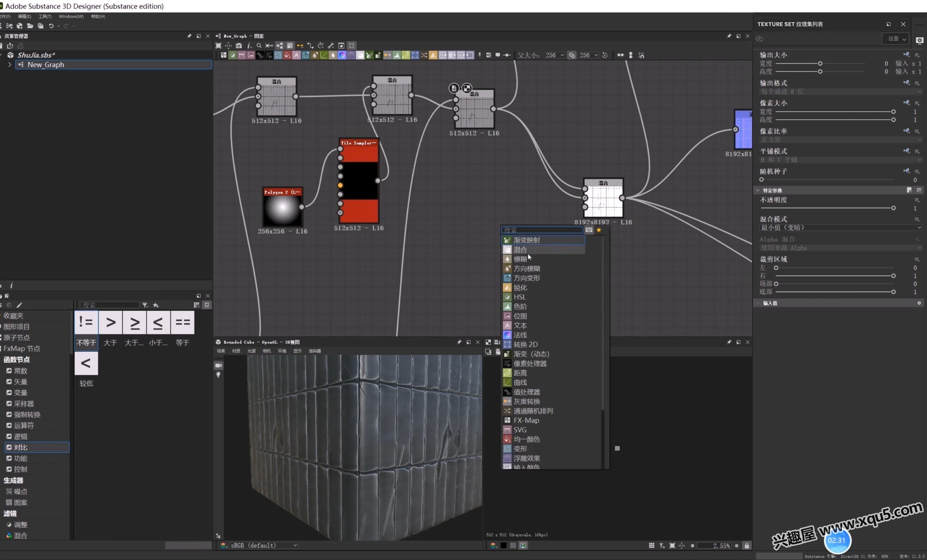The image size is (927, 560).
Task: Open the 混合模式 blend mode dropdown
Action: [x=839, y=227]
